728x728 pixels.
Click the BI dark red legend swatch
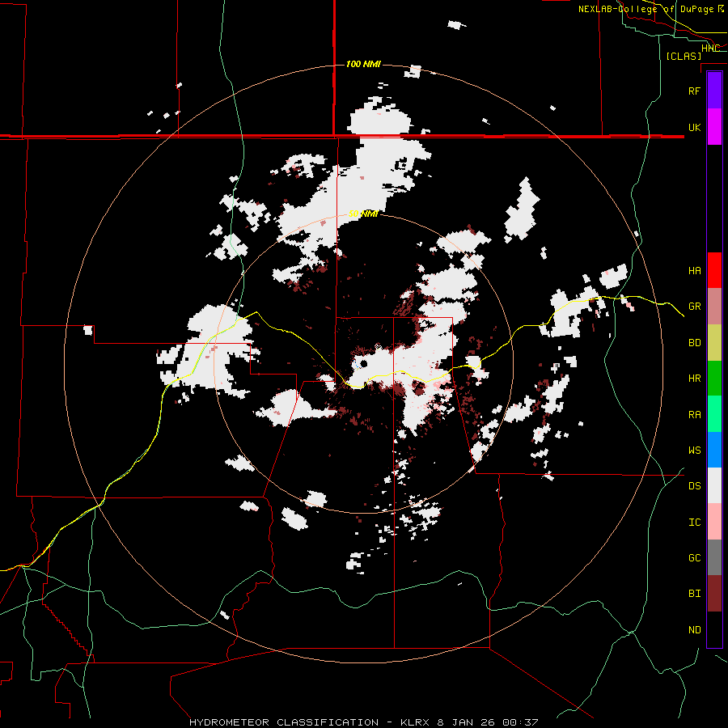coord(714,594)
